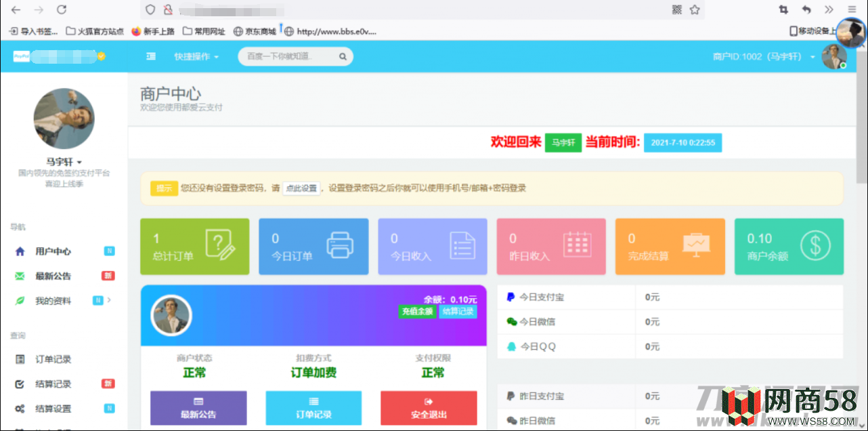Click the PayPal icon beside 今日支付宝
Screen dimensions: 868x431
tap(511, 297)
